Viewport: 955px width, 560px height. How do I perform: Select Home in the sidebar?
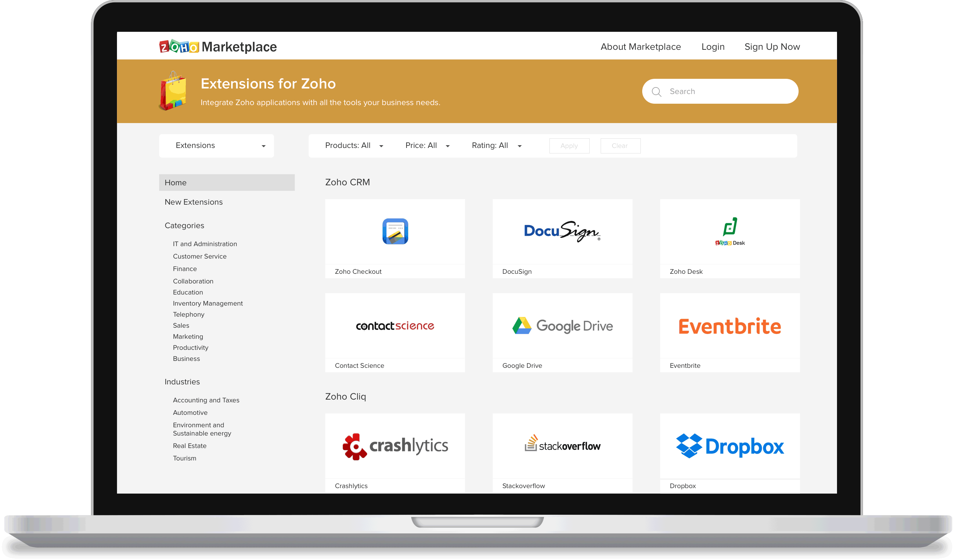click(227, 183)
